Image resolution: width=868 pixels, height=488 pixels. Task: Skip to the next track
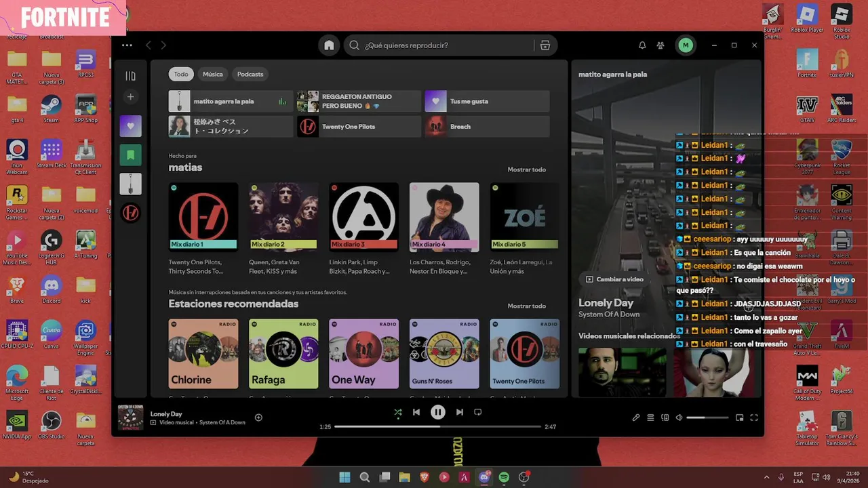tap(460, 412)
